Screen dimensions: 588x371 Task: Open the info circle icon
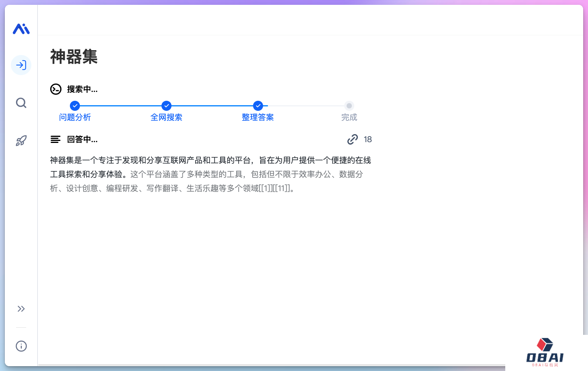[21, 346]
